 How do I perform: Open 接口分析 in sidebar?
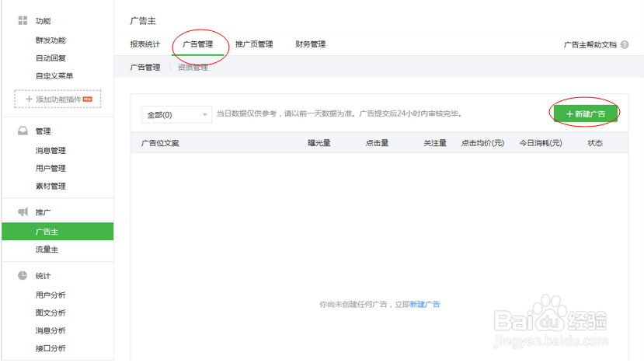click(x=50, y=348)
